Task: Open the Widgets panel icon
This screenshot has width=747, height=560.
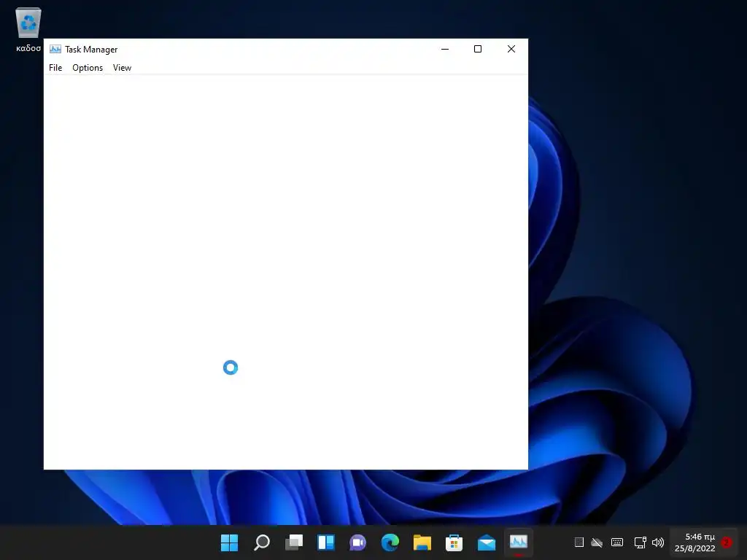Action: coord(326,542)
